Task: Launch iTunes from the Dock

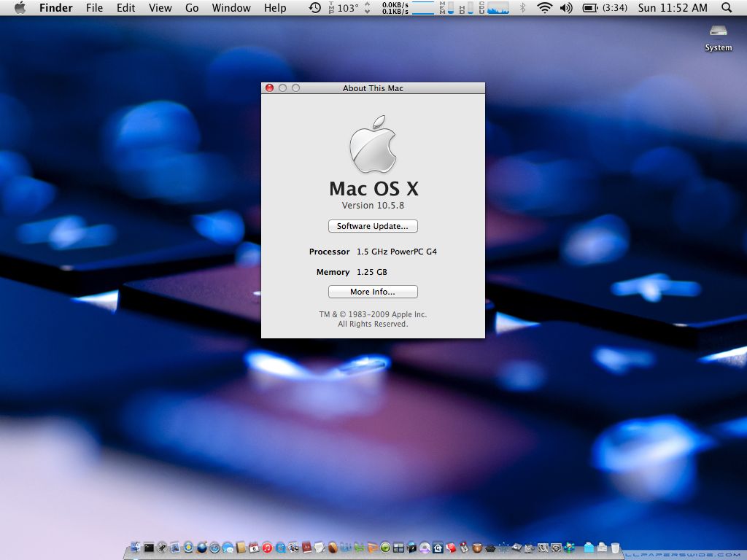Action: (267, 548)
